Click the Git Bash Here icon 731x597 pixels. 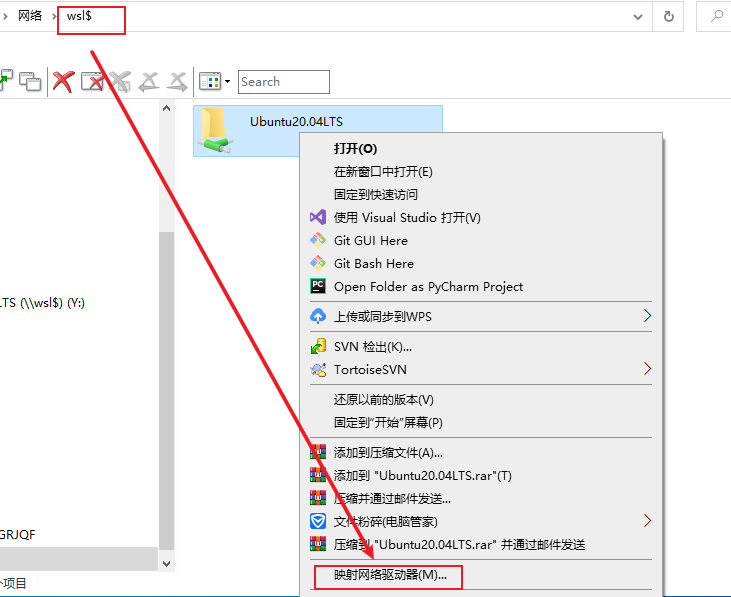(x=318, y=263)
